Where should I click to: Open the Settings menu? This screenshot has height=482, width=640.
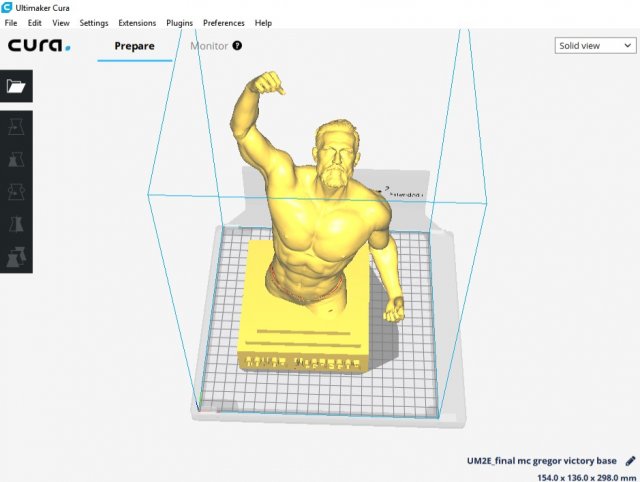[93, 23]
